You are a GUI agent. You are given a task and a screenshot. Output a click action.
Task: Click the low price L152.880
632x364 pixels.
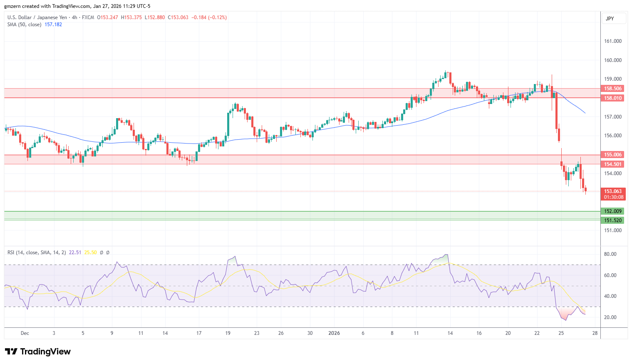155,17
